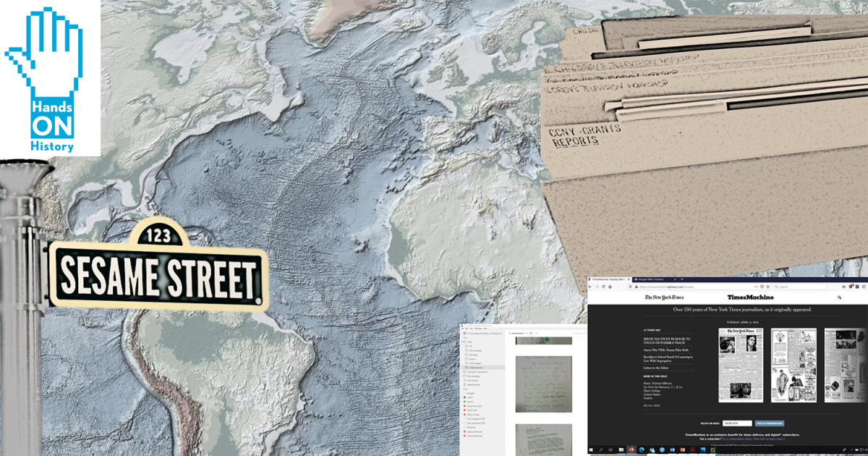Open Aaron Hits 715th article link
The image size is (868, 456).
[667, 350]
